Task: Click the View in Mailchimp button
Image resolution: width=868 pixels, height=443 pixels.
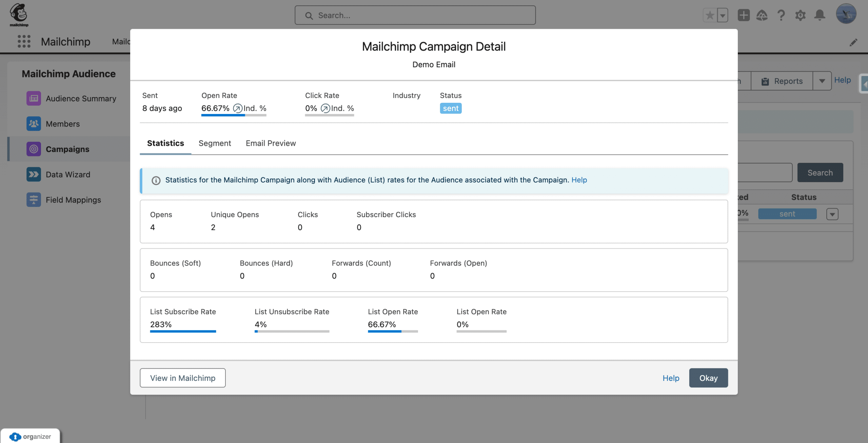Action: coord(183,378)
